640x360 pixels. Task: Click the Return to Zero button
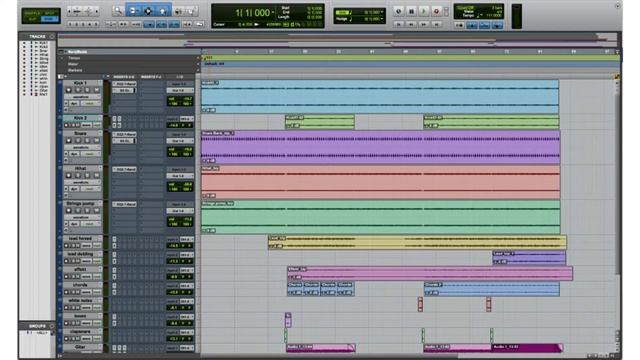398,24
